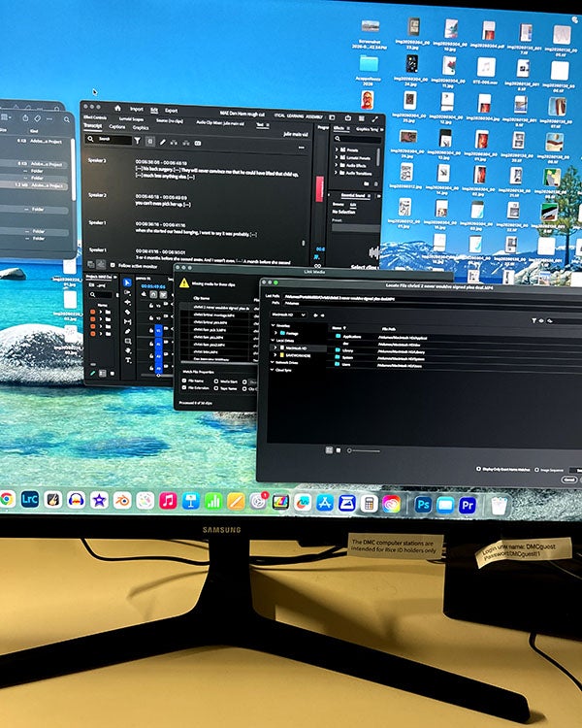Click the Quick Export share icon

click(x=348, y=117)
